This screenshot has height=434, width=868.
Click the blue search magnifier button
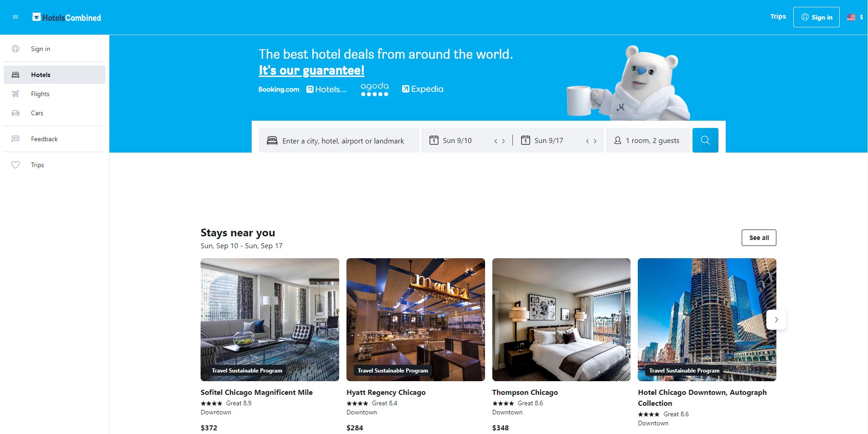[705, 140]
